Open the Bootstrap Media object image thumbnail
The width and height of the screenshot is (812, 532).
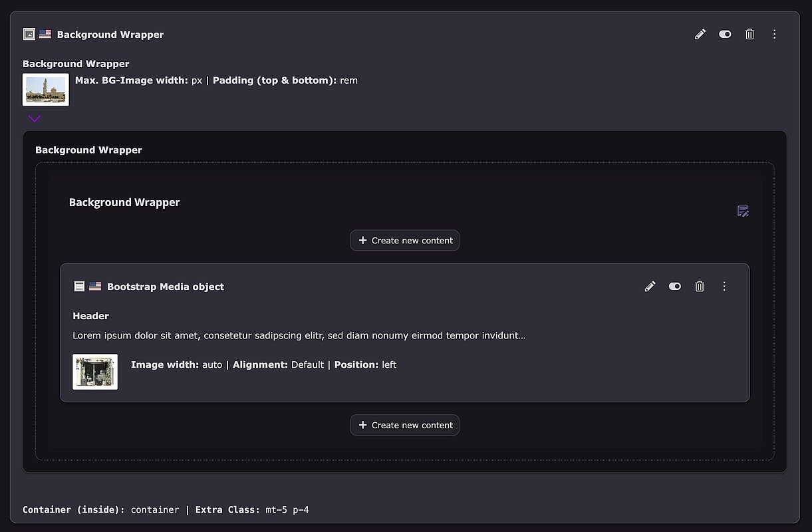(x=95, y=372)
